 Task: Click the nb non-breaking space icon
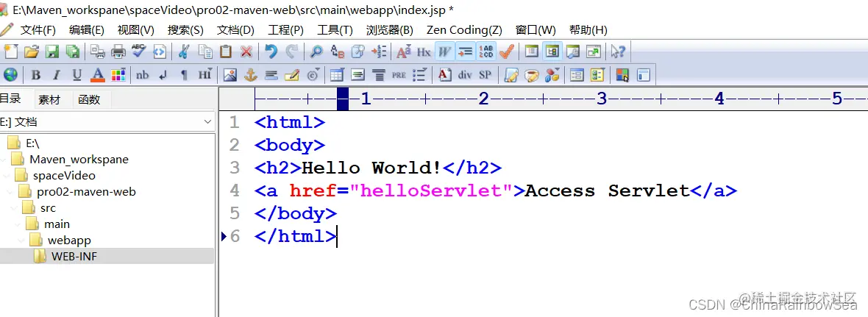tap(142, 75)
